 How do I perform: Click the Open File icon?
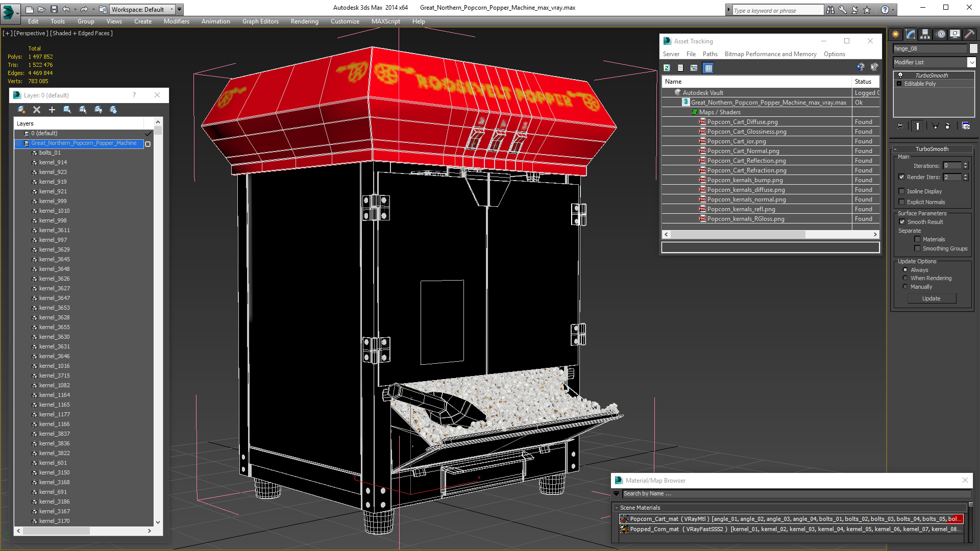coord(41,9)
